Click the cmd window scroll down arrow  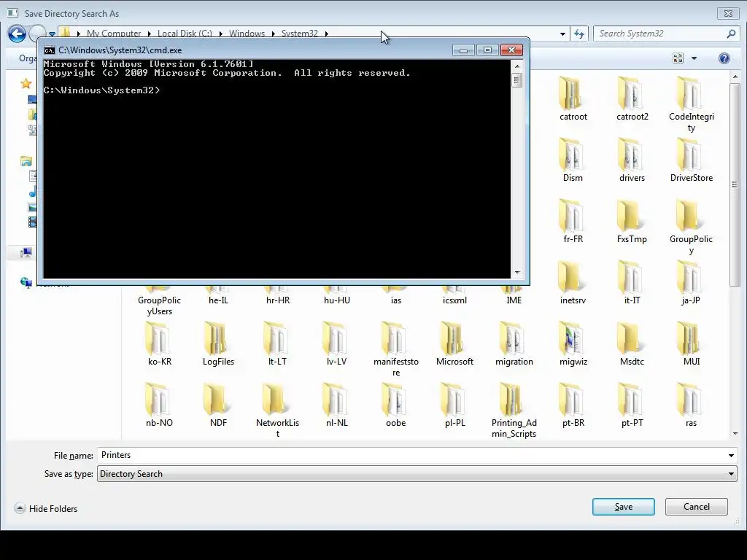[517, 273]
